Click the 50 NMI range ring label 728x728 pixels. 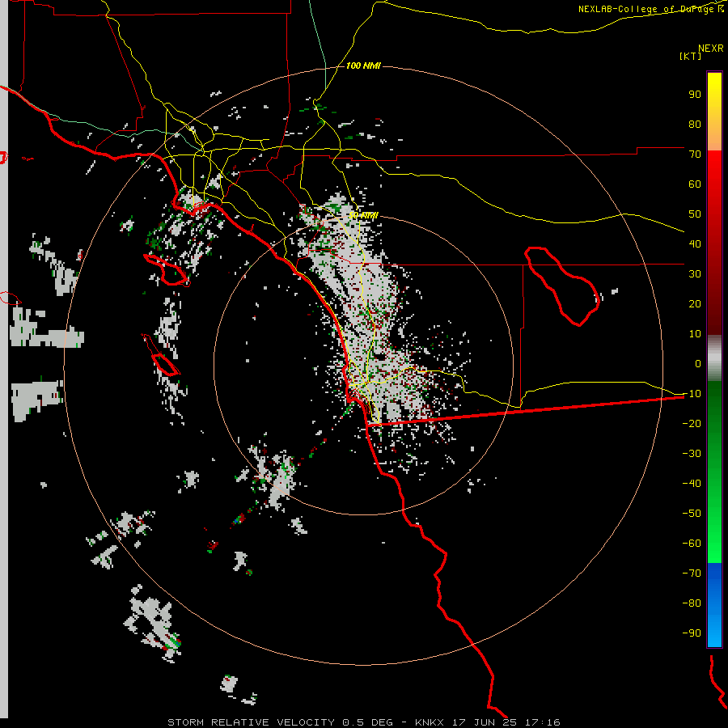[x=363, y=215]
